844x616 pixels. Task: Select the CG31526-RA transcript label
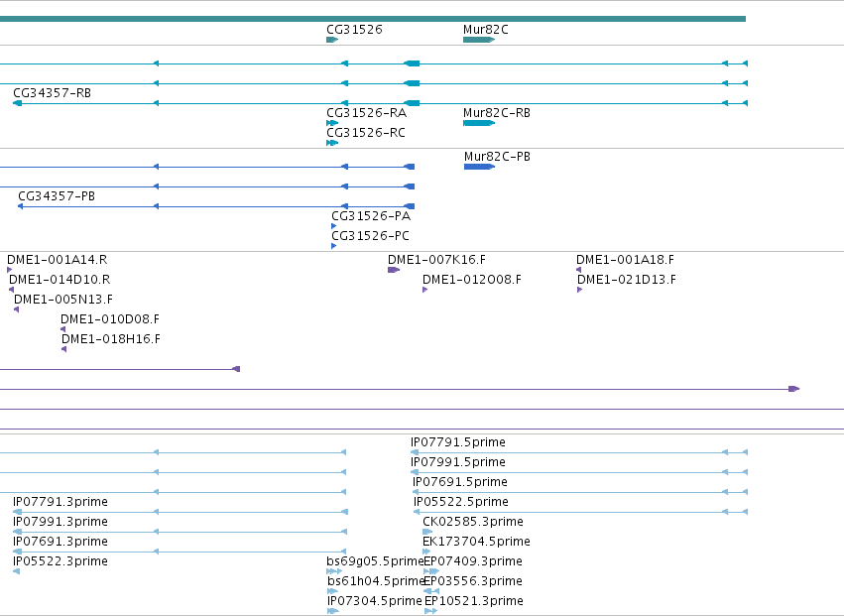(x=367, y=113)
